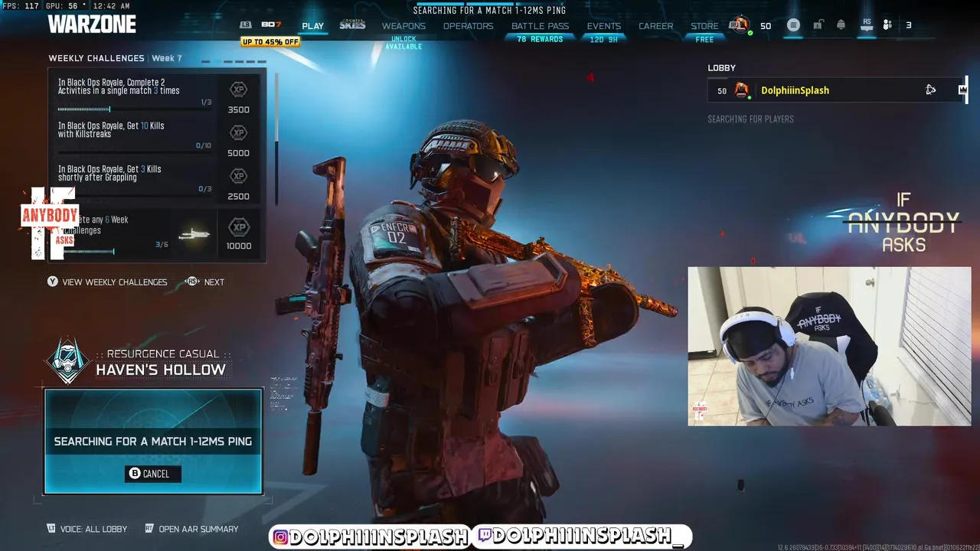The image size is (980, 551).
Task: Open the STORE tab
Action: pos(704,26)
